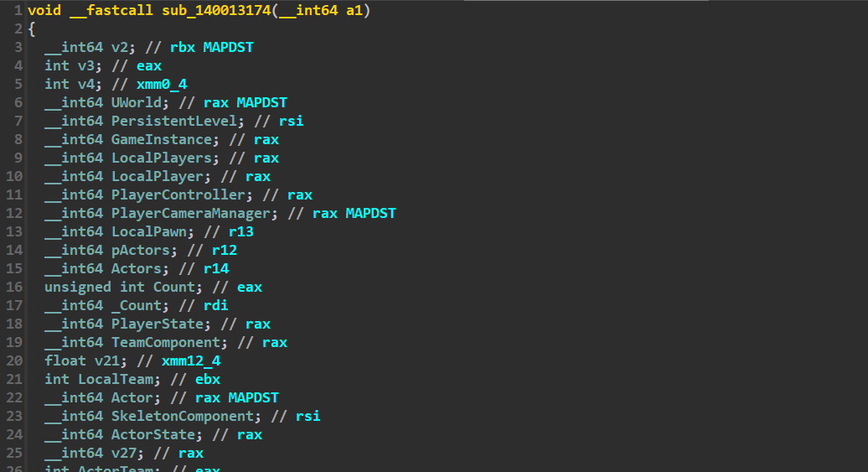Click line number 16 in the gutter
Image resolution: width=868 pixels, height=472 pixels.
click(x=14, y=287)
